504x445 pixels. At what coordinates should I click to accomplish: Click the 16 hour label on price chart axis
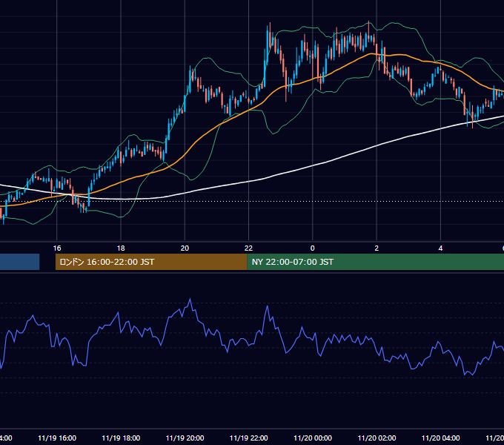[x=57, y=248]
